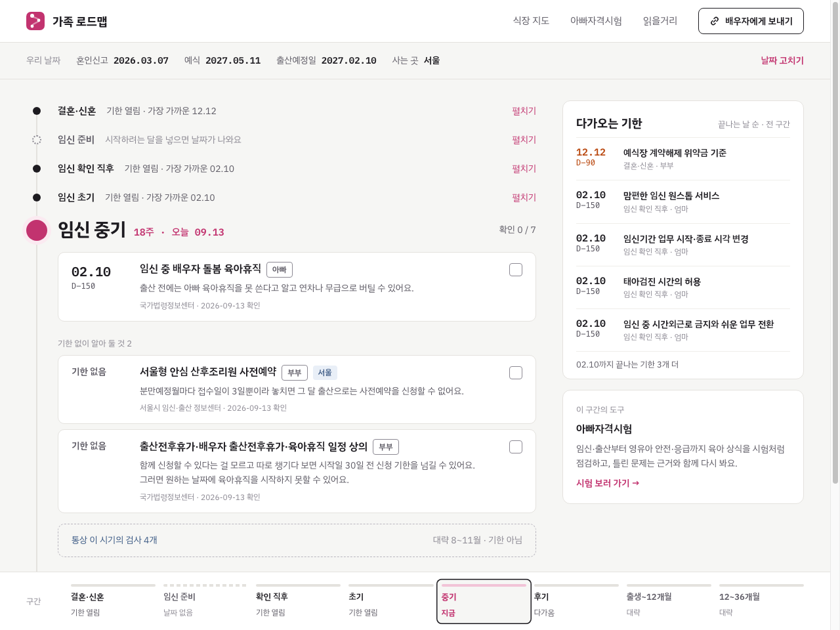
Task: Jump to the 확인 직후 stage tab
Action: 298,601
